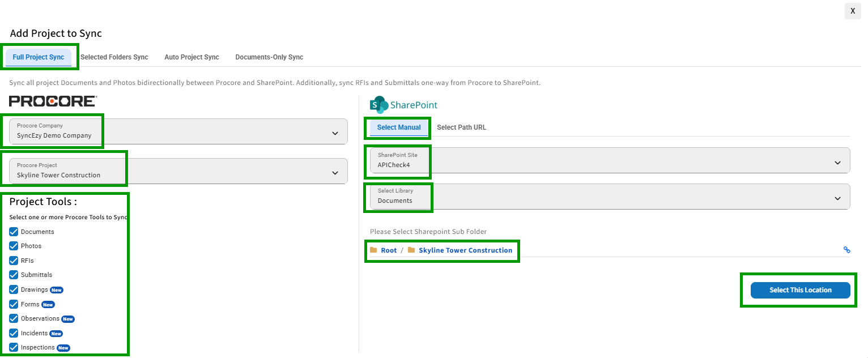868x358 pixels.
Task: Open the Documents-Only Sync tab
Action: (x=269, y=57)
